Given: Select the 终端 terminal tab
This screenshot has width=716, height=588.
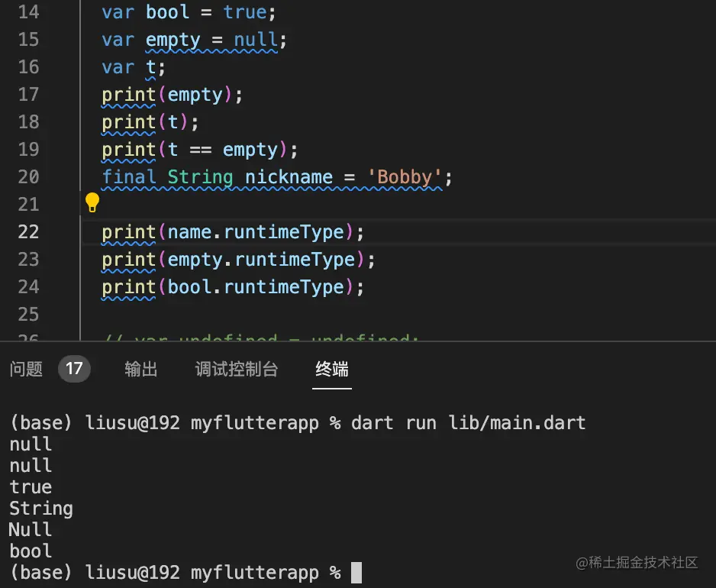Looking at the screenshot, I should pyautogui.click(x=332, y=370).
